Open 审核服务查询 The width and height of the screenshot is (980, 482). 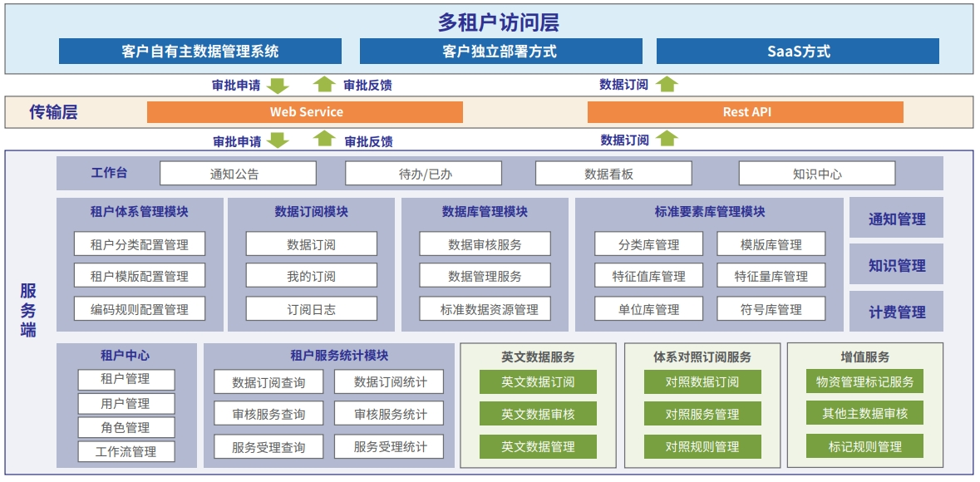[x=268, y=413]
